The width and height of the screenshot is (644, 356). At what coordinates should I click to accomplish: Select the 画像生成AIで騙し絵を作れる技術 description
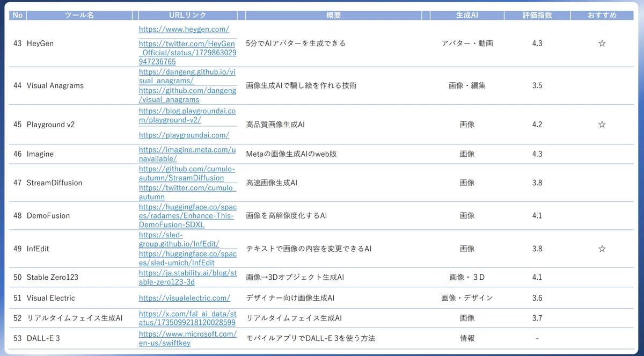coord(301,85)
